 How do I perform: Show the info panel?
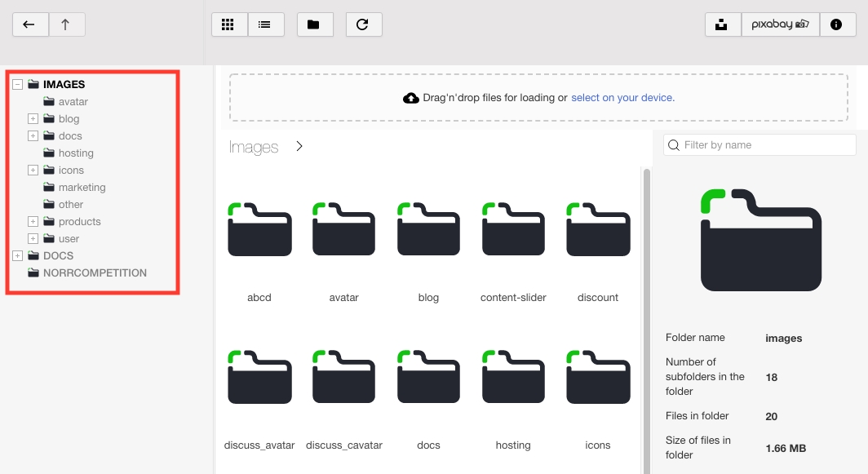(x=836, y=24)
